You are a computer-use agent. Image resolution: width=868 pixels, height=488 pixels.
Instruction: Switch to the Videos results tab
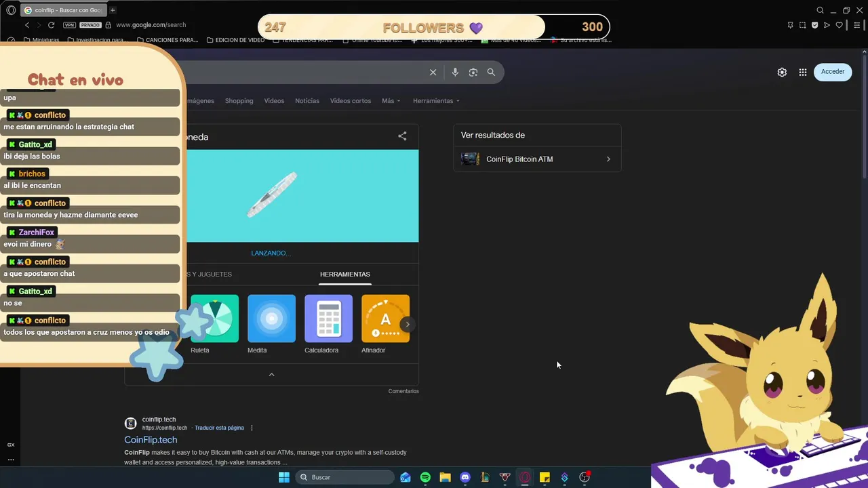pos(274,101)
